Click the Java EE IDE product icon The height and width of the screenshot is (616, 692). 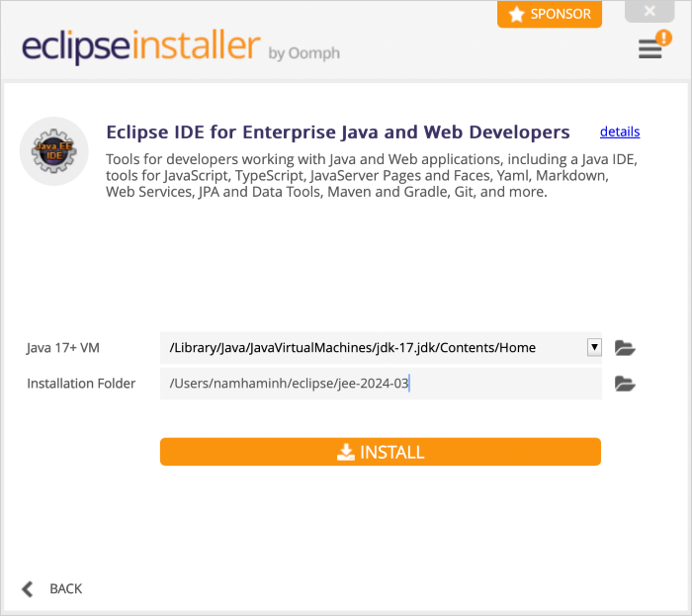tap(53, 151)
